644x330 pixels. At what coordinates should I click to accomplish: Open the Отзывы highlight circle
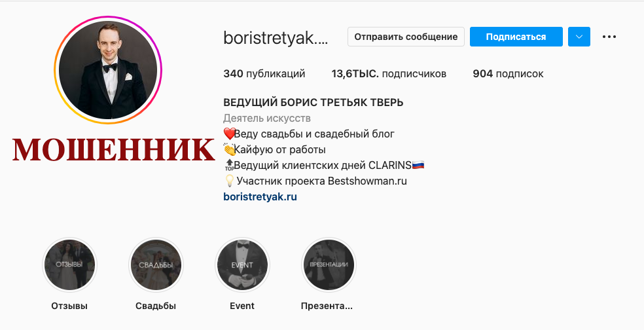[x=69, y=265]
